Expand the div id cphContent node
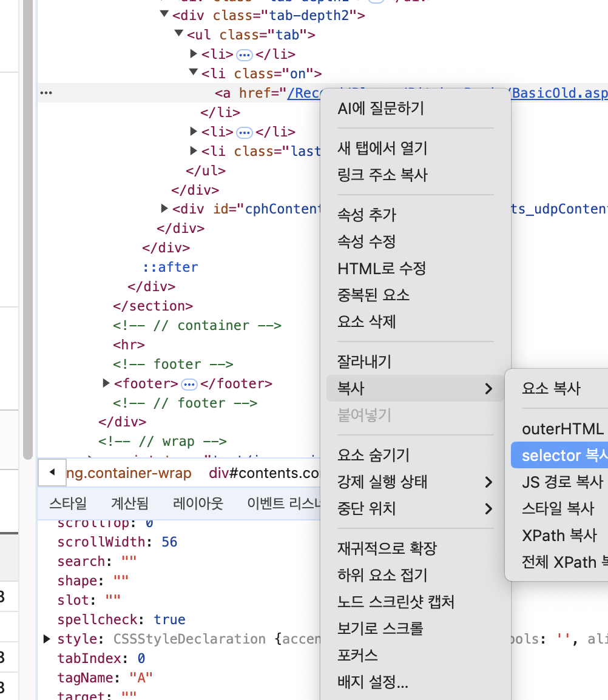Viewport: 608px width, 700px height. [x=164, y=208]
